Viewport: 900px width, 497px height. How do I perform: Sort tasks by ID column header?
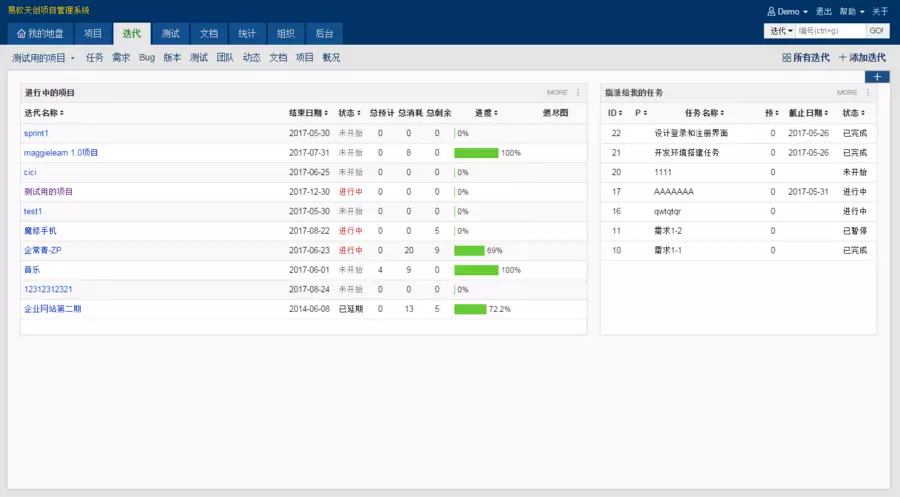[615, 113]
